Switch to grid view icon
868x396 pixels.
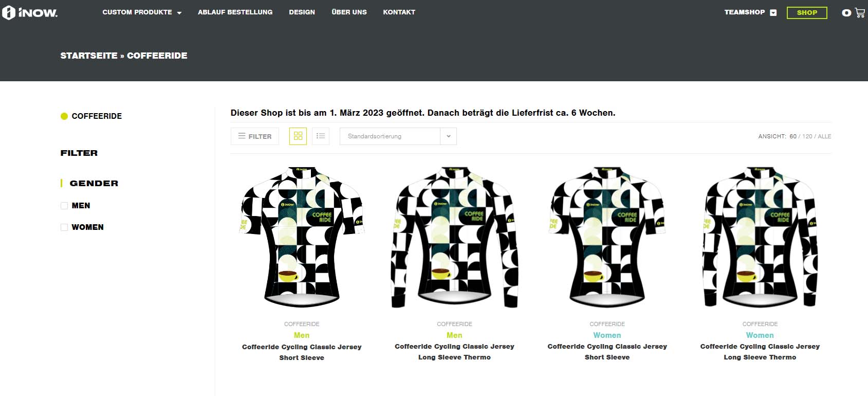tap(298, 136)
